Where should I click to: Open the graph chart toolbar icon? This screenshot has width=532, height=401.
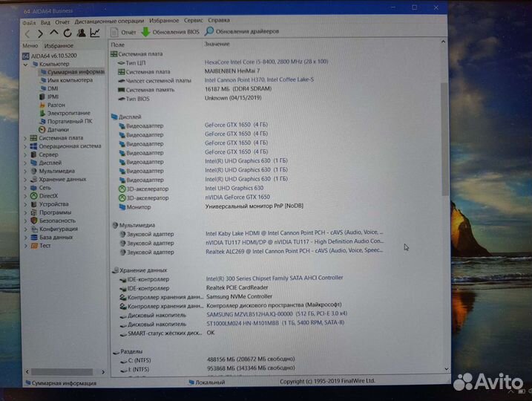coord(95,33)
